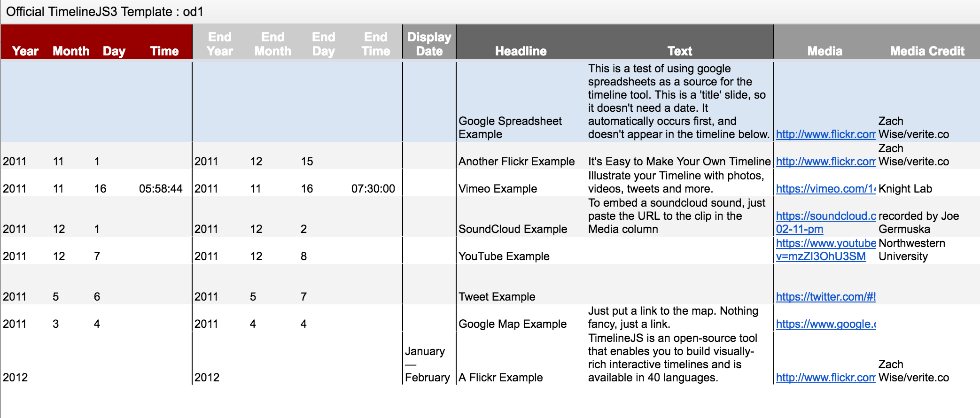This screenshot has height=418, width=980.
Task: Select the end time cell '07:30:00'
Action: 373,189
